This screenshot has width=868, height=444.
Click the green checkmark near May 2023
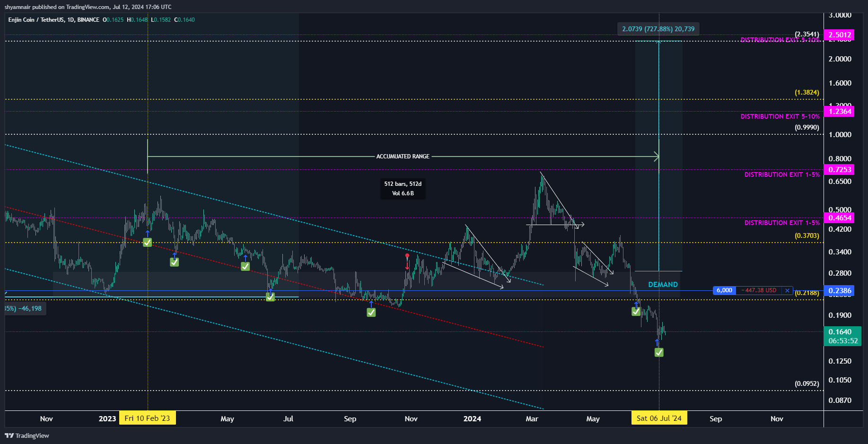245,266
